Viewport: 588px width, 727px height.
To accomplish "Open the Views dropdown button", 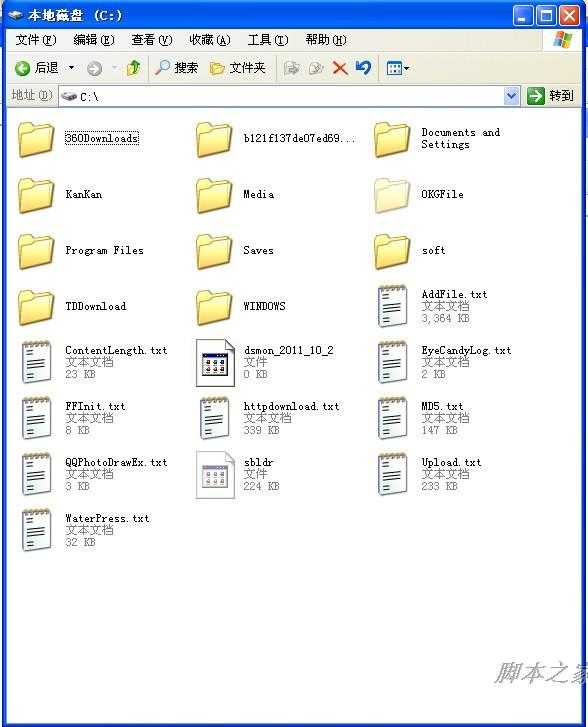I will [x=398, y=69].
